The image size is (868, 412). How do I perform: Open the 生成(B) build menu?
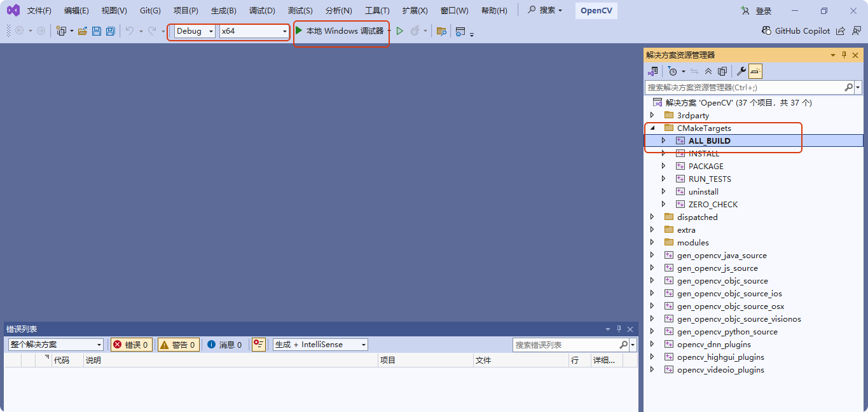(224, 11)
